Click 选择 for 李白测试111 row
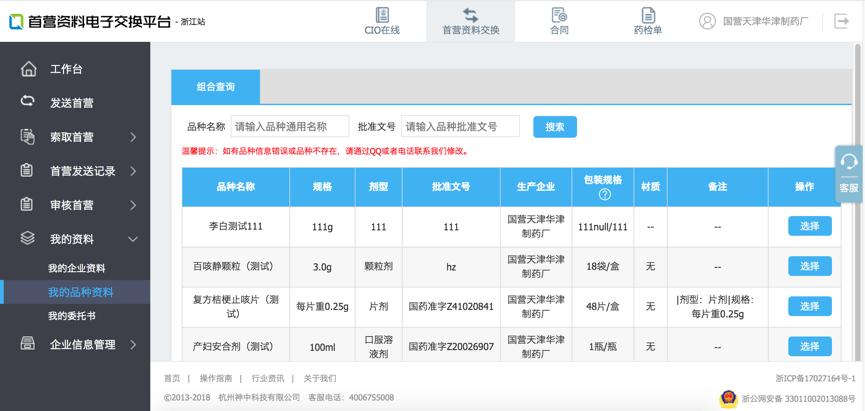Screen dimensions: 865x411 click(x=810, y=226)
